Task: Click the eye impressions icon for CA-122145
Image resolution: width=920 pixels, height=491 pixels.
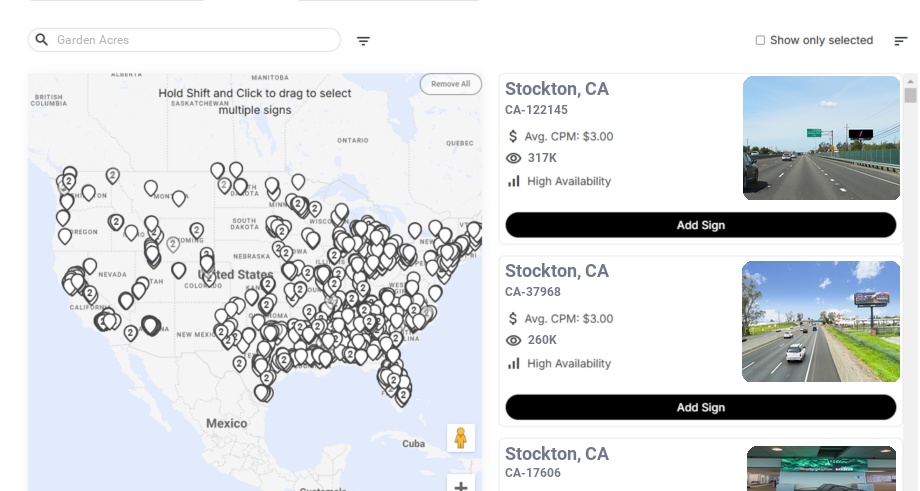Action: pos(514,158)
